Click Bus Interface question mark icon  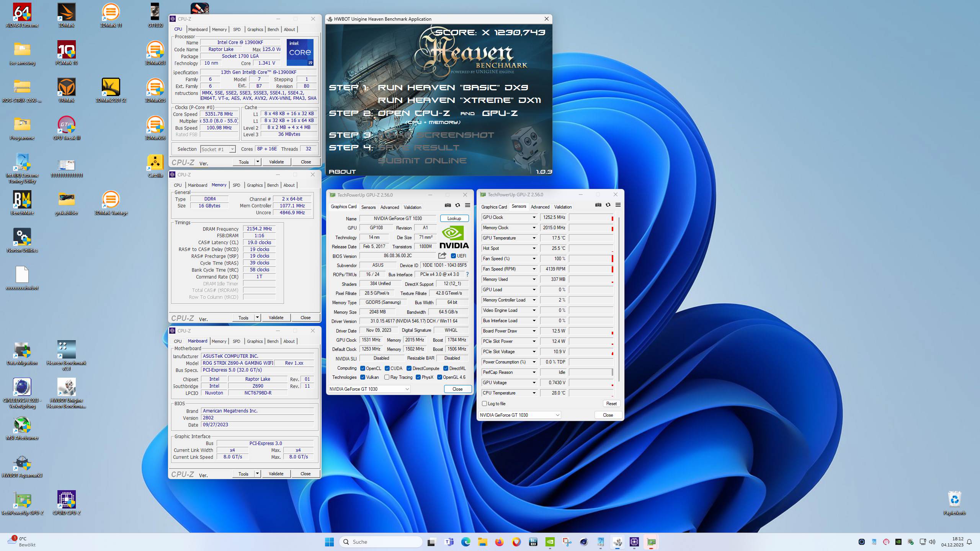pyautogui.click(x=467, y=274)
